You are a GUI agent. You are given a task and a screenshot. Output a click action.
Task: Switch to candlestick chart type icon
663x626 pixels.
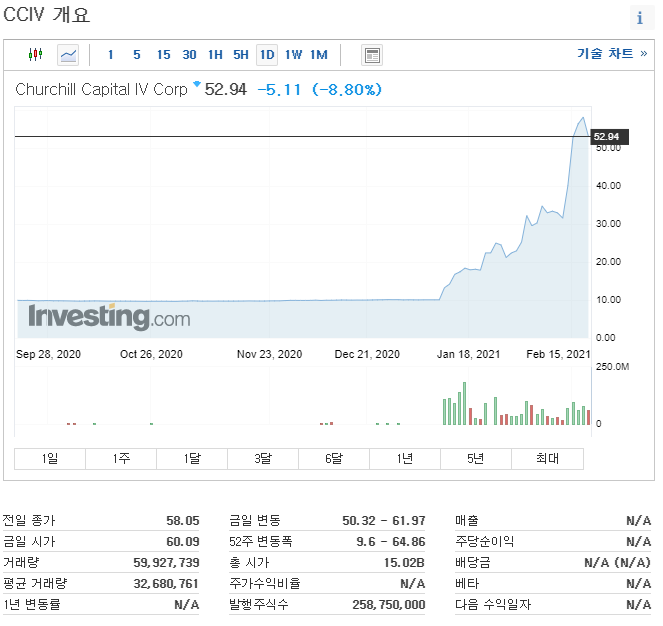click(x=36, y=55)
